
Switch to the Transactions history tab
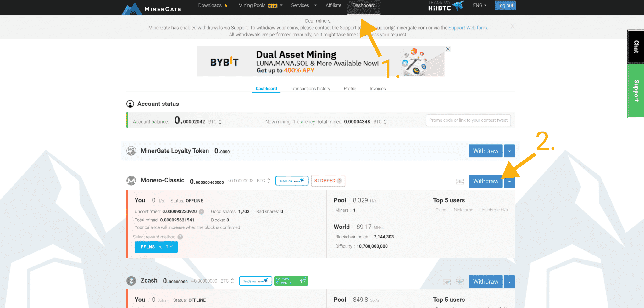click(x=310, y=89)
